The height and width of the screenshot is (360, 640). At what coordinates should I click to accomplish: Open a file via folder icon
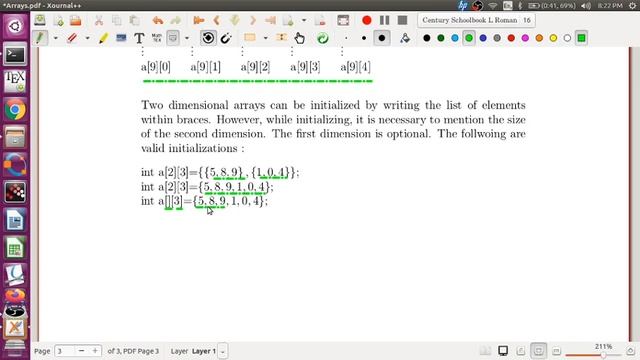click(x=76, y=20)
